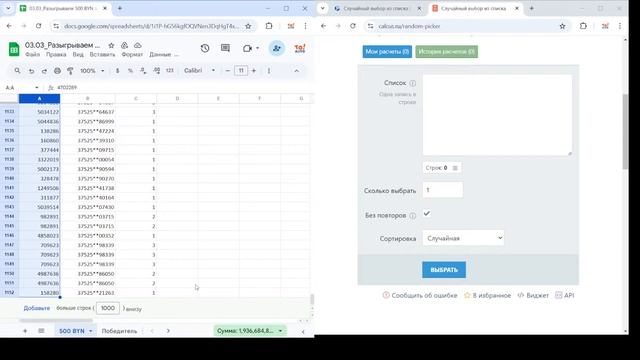Show side panel arrow in Sheets

(x=303, y=331)
